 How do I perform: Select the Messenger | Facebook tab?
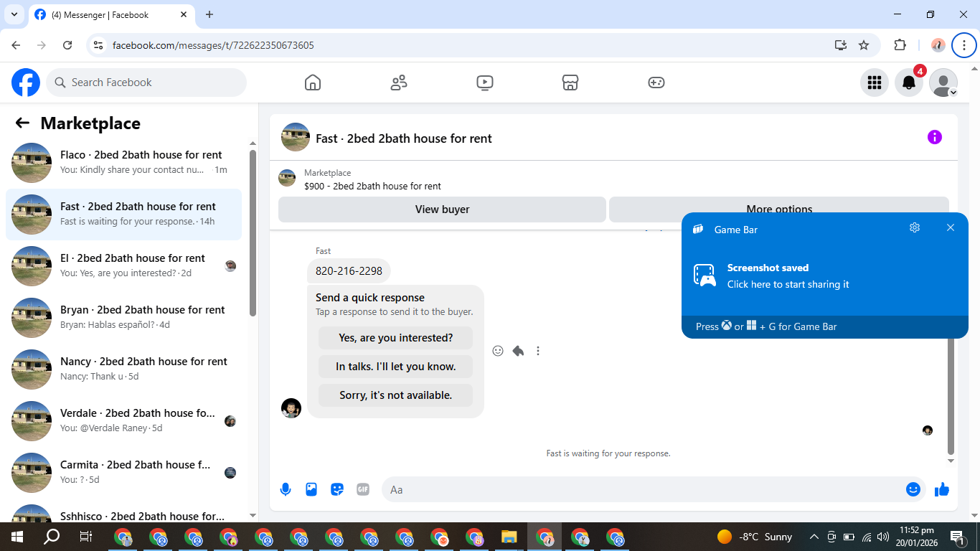point(111,14)
